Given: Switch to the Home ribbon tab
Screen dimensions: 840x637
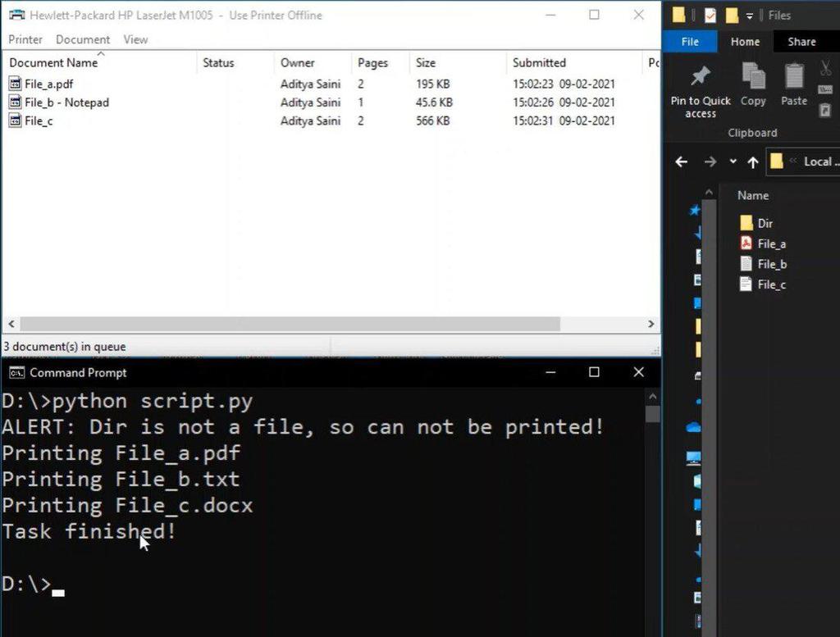Looking at the screenshot, I should pyautogui.click(x=745, y=42).
